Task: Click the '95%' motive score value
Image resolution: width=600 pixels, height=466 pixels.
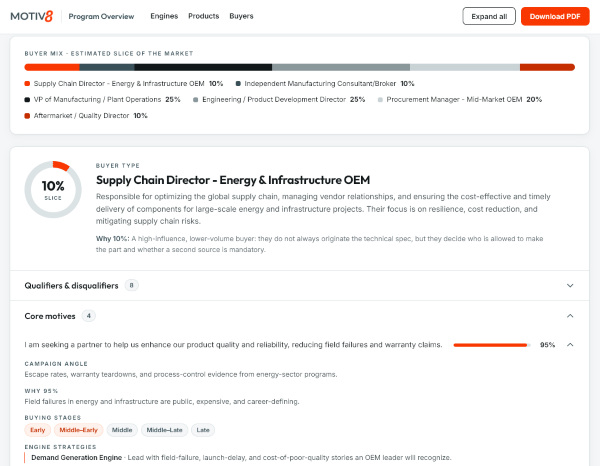Action: pyautogui.click(x=547, y=345)
